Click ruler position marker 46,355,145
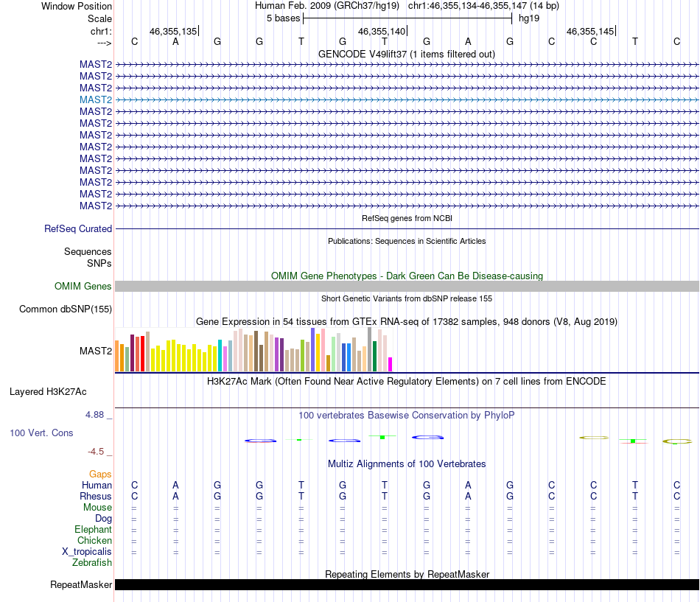 [590, 31]
